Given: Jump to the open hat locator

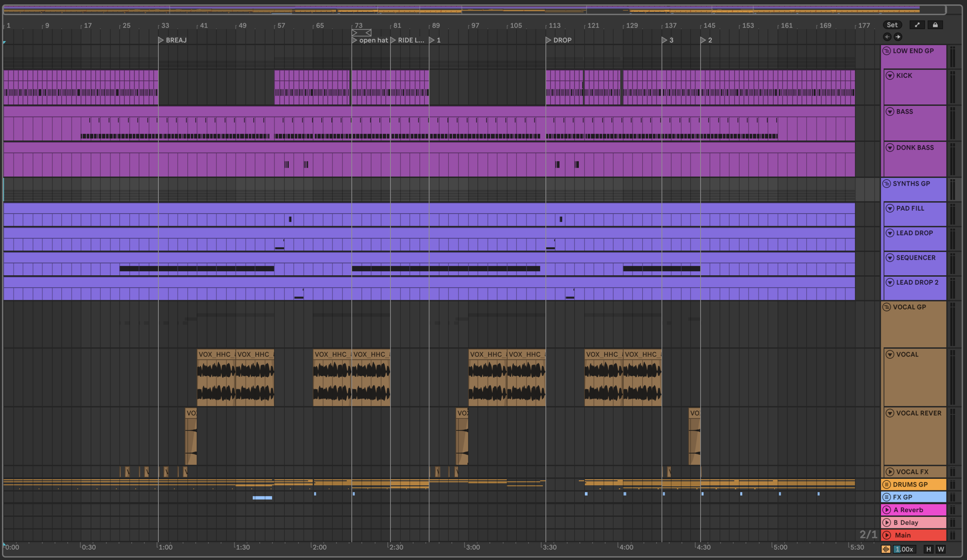Looking at the screenshot, I should click(x=370, y=40).
